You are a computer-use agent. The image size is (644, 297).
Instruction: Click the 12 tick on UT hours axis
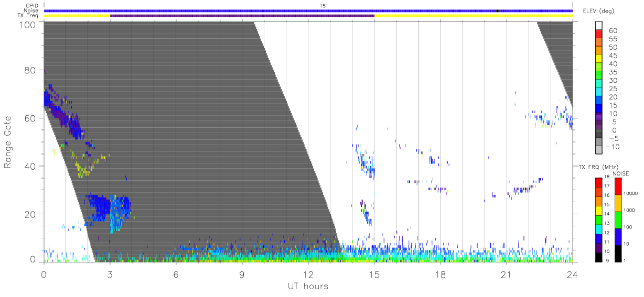308,274
